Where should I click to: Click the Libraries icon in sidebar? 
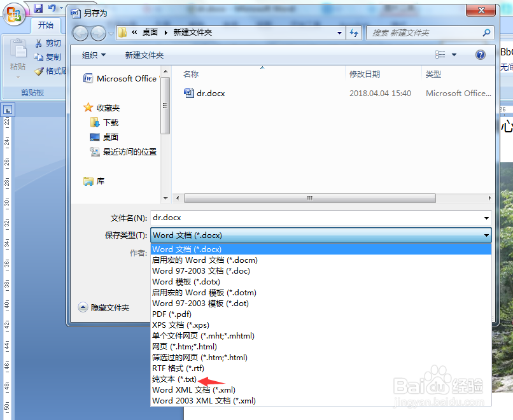click(x=88, y=181)
